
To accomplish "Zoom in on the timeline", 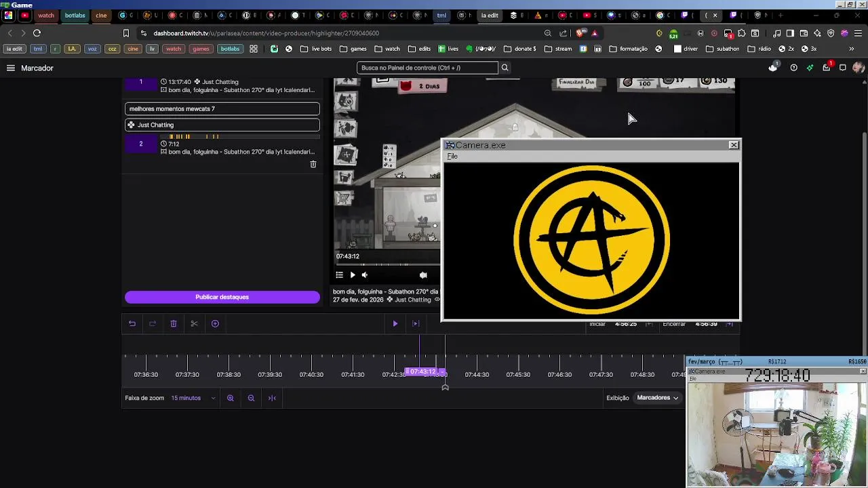I will 231,399.
